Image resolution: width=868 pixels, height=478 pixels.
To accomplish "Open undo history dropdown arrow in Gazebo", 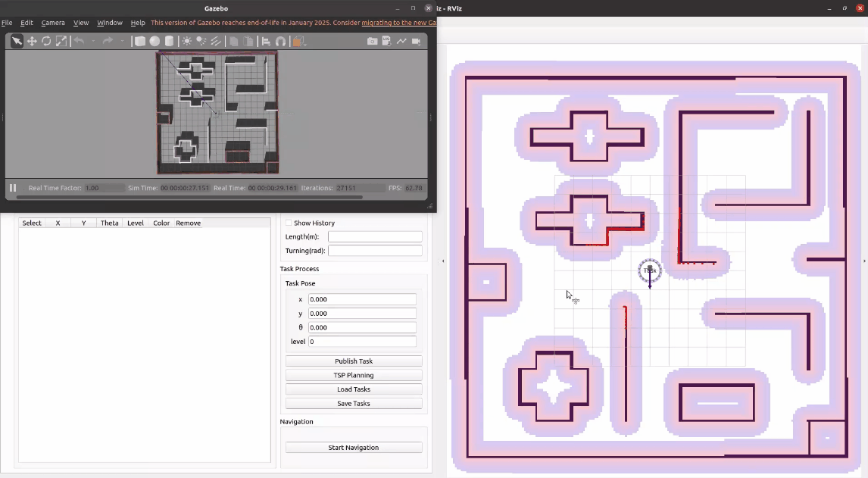I will point(93,41).
